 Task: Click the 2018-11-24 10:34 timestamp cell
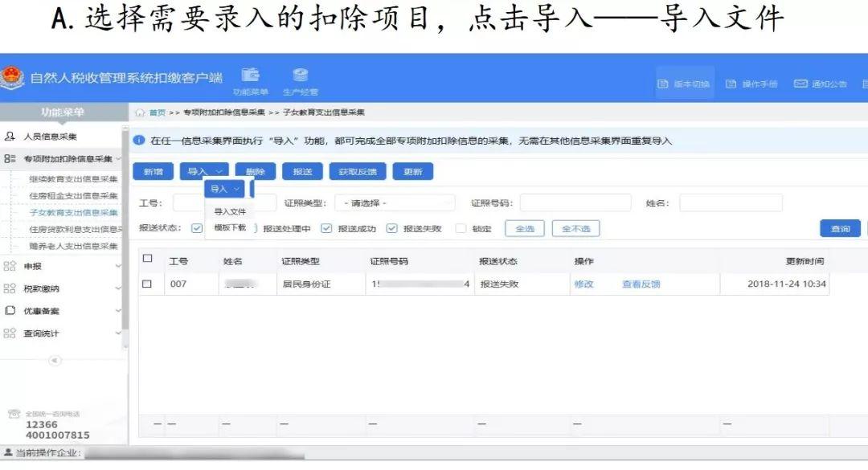click(787, 284)
